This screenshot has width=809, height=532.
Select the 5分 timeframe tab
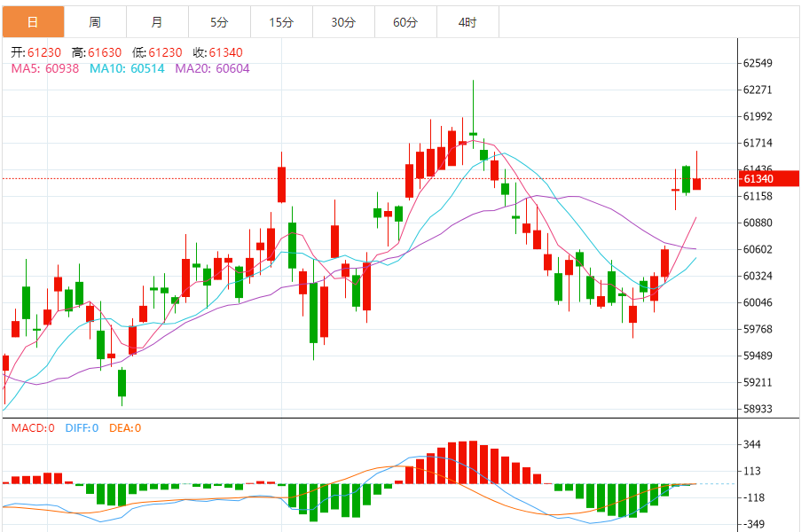[x=219, y=22]
